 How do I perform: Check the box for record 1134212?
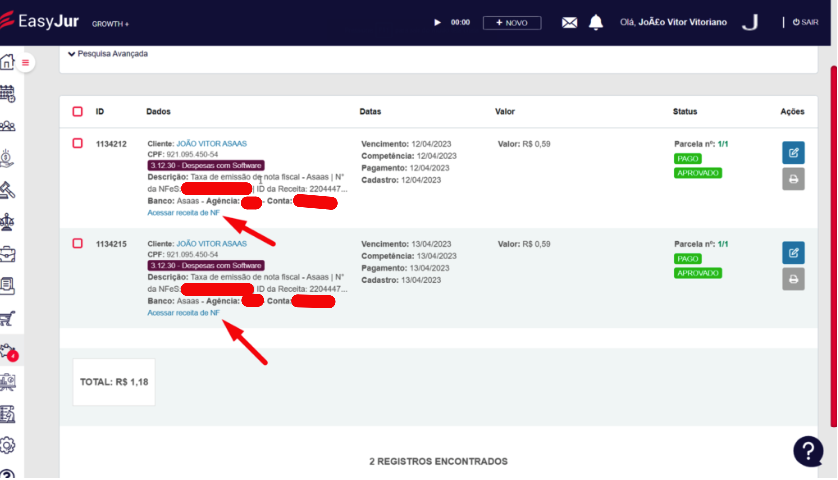77,143
